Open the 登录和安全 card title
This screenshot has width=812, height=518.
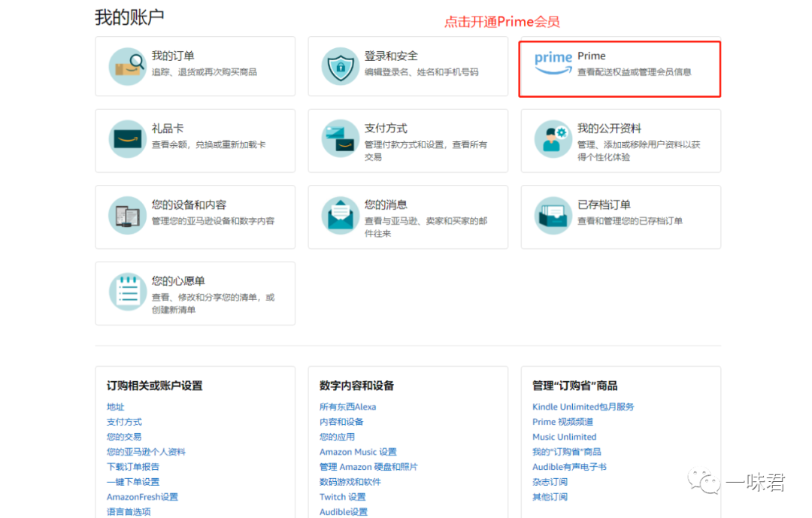click(x=391, y=56)
